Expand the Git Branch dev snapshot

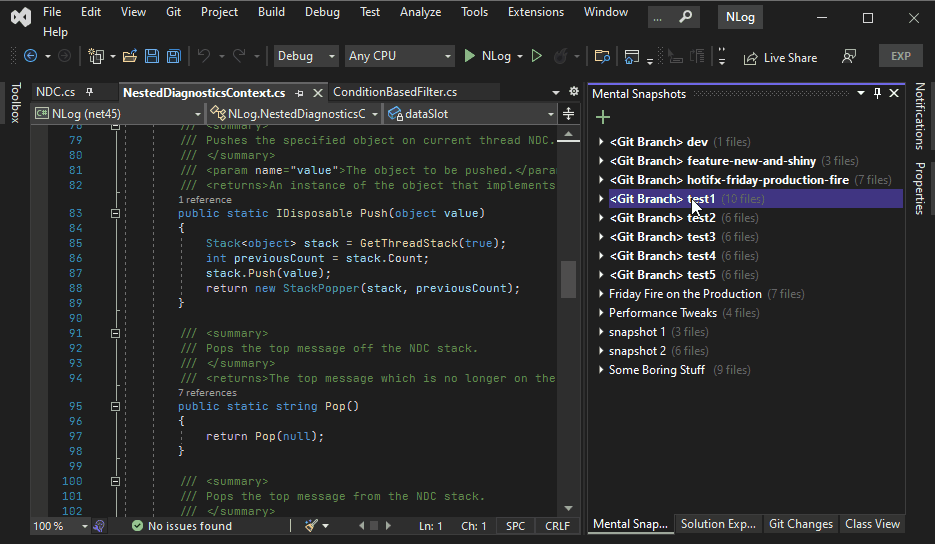[x=601, y=142]
